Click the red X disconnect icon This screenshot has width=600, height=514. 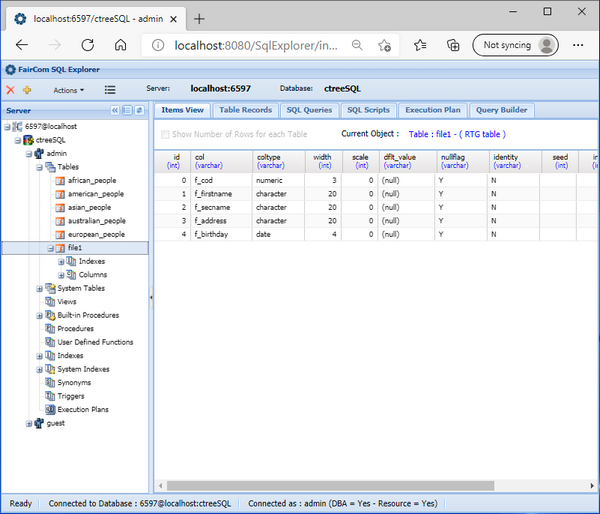click(x=10, y=90)
